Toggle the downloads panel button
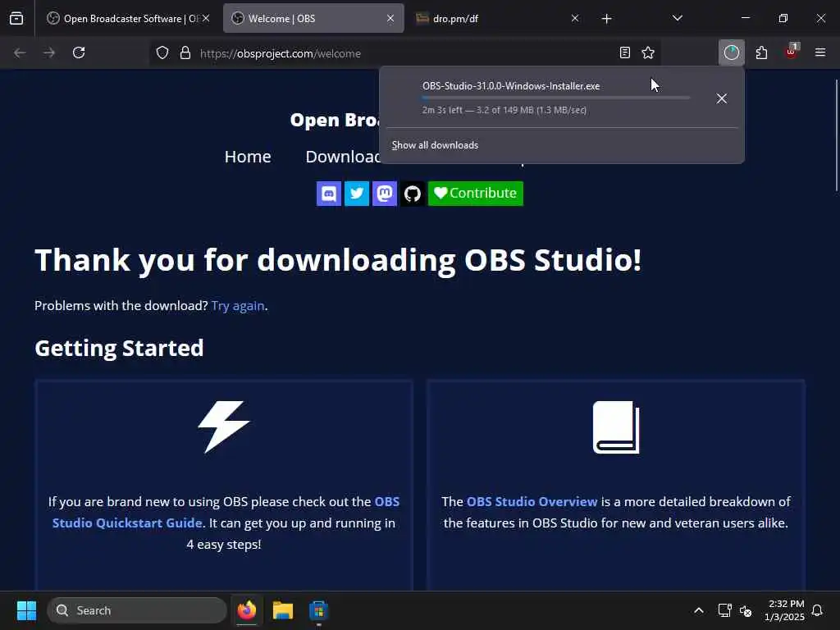 [x=731, y=52]
